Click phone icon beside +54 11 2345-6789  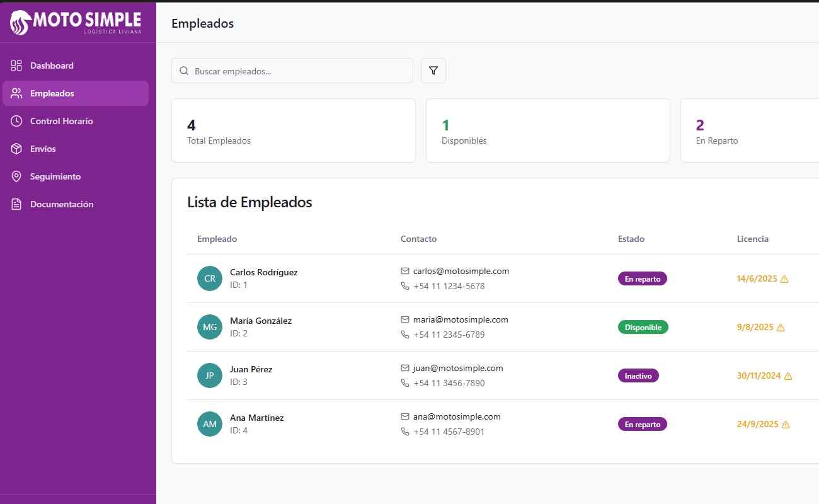[405, 335]
